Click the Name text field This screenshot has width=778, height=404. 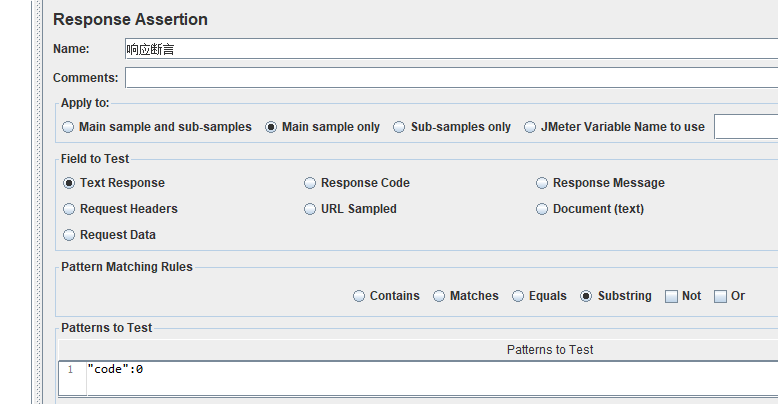click(x=450, y=49)
